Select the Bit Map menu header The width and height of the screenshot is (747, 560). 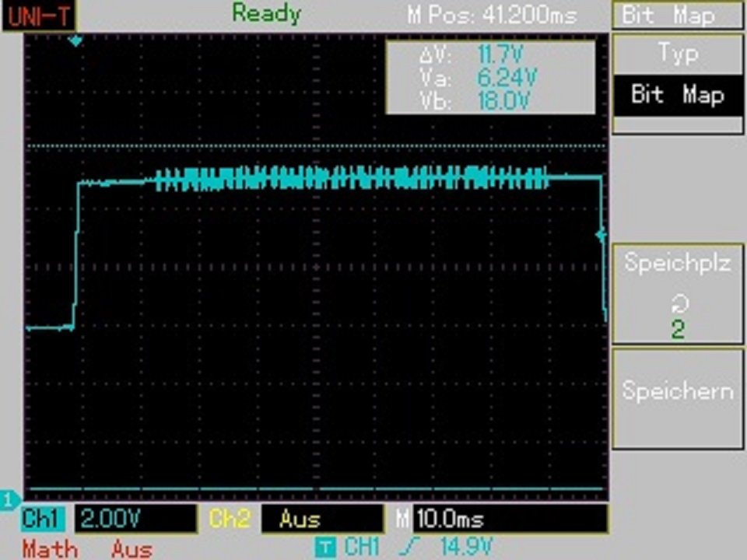click(x=678, y=16)
